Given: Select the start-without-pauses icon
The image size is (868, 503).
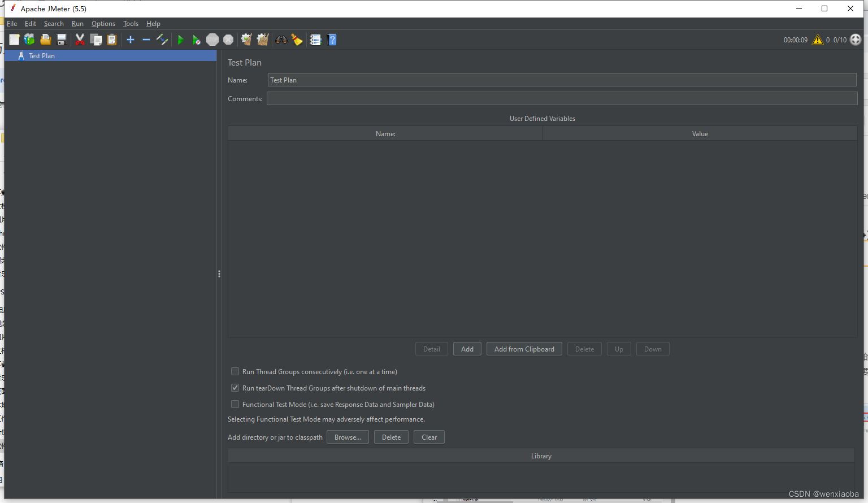Looking at the screenshot, I should point(196,40).
